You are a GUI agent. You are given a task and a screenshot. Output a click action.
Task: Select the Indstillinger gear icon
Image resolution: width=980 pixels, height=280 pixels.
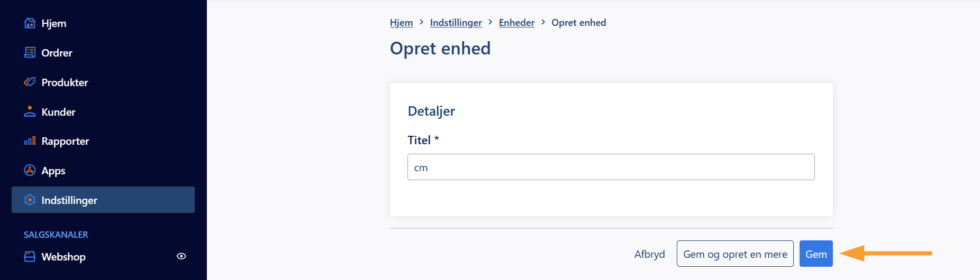[x=30, y=200]
